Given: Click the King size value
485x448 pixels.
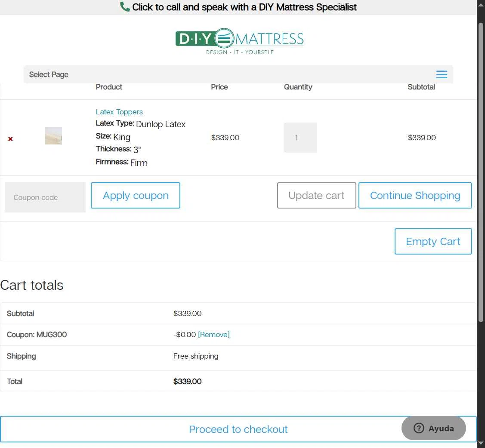Looking at the screenshot, I should tap(121, 137).
